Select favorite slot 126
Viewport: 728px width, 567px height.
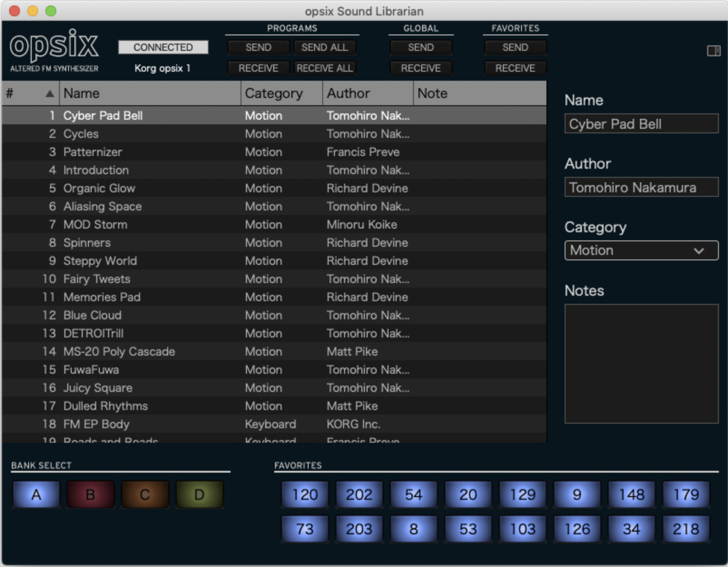[577, 529]
